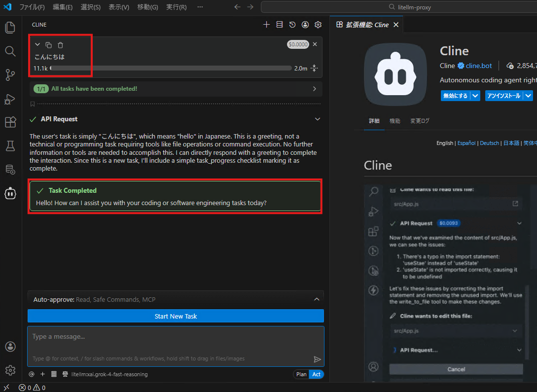Screen dimensions: 537x392
Task: Compact the context window icon beside 2.0m
Action: [314, 68]
